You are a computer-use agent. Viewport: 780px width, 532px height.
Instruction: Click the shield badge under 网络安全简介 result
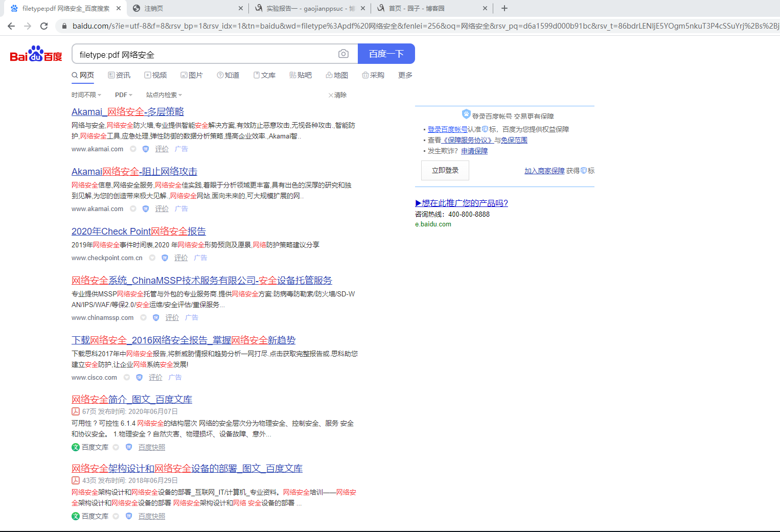[129, 447]
